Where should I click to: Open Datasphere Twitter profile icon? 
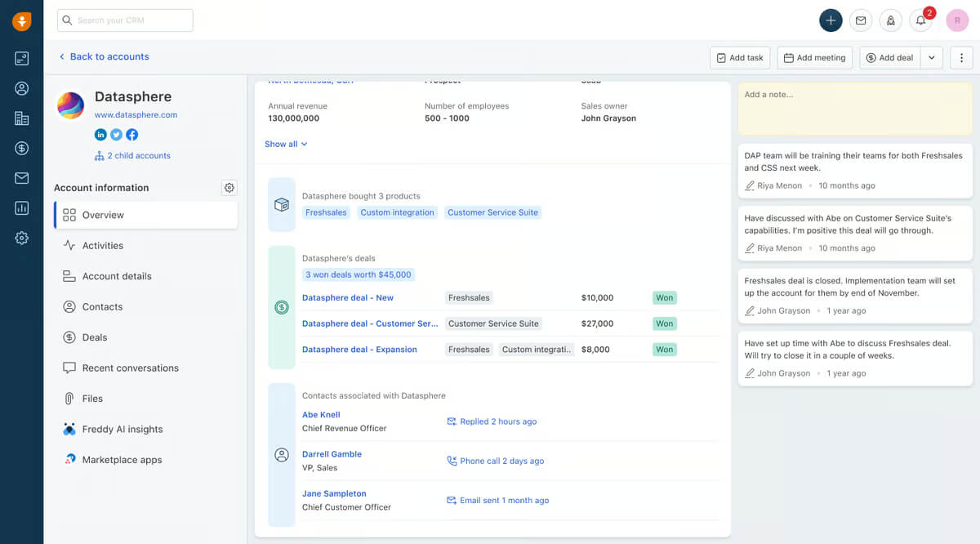(116, 135)
